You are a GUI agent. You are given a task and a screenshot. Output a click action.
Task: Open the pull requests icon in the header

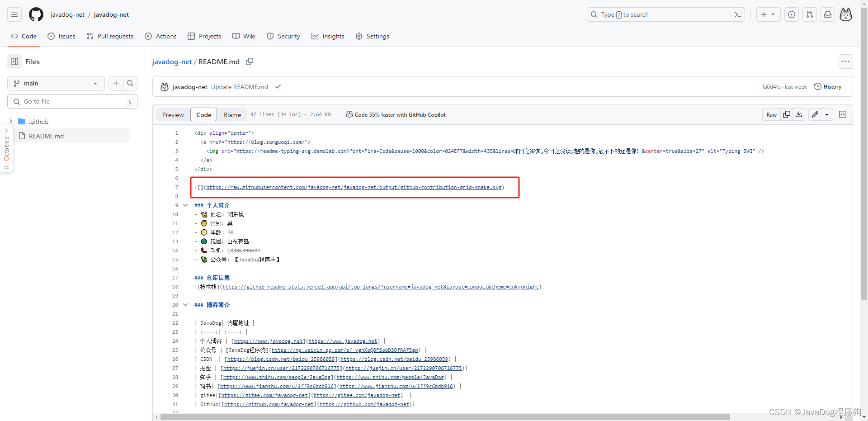tap(810, 14)
